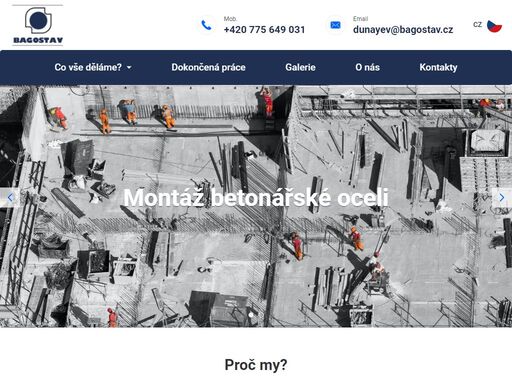Click the dunayev@bagostav.cz email link
The image size is (512, 384).
click(x=403, y=30)
